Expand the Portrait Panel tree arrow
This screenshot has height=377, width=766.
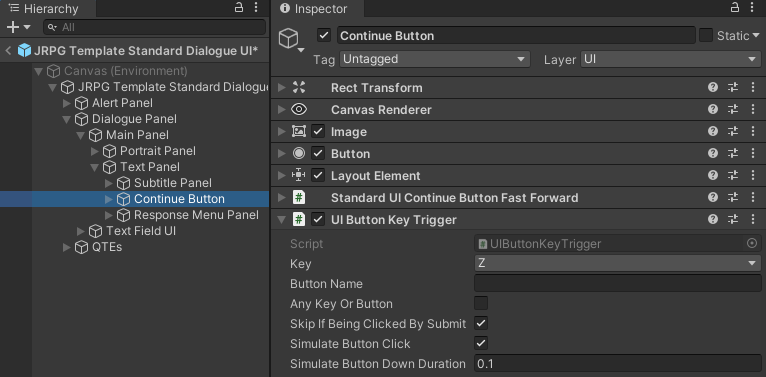(95, 151)
